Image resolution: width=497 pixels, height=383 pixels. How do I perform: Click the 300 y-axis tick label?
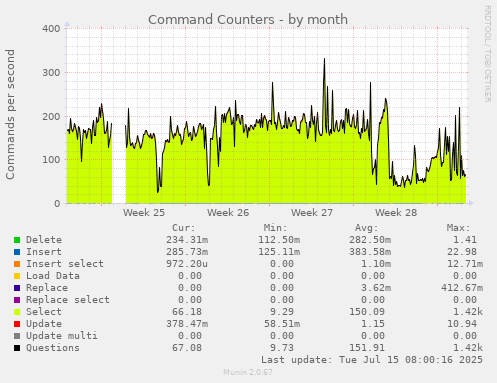(x=51, y=72)
